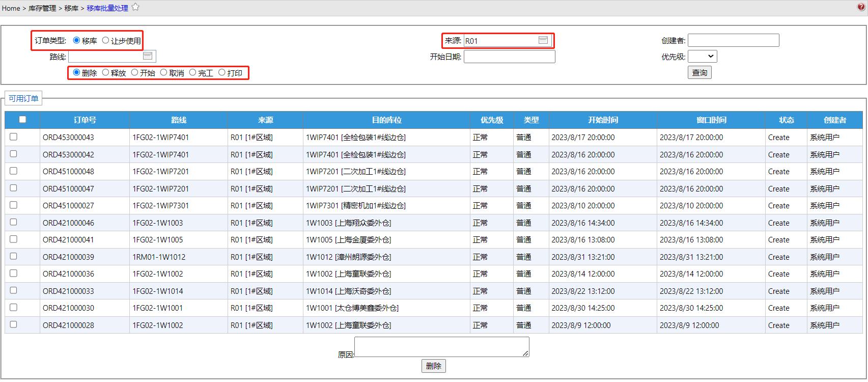
Task: Sort by 优先级 column header
Action: tap(492, 120)
